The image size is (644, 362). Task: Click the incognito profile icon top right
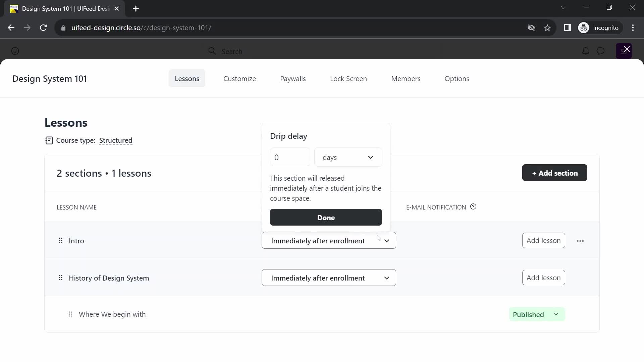tap(584, 27)
